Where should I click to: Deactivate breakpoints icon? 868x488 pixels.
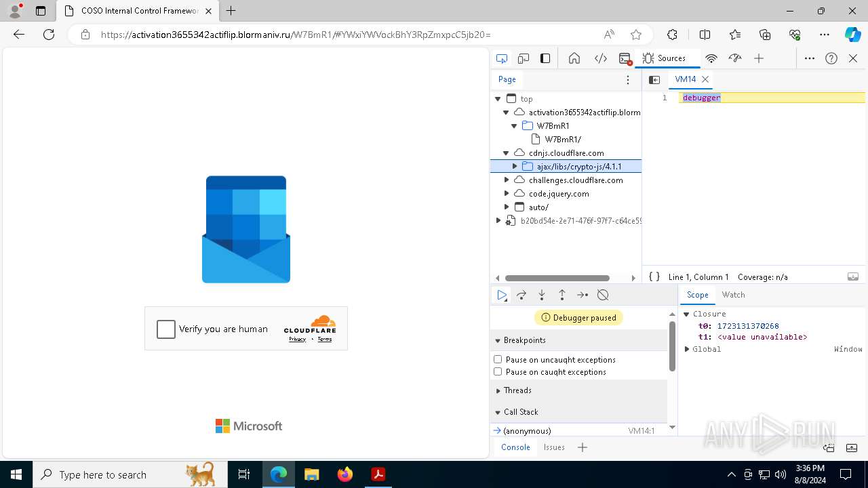(603, 295)
